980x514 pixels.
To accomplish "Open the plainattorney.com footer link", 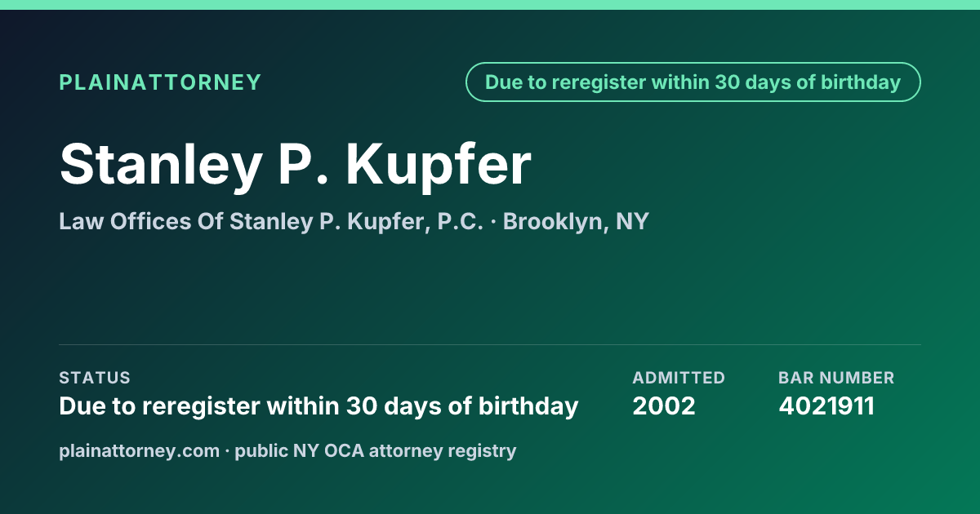I will tap(139, 450).
